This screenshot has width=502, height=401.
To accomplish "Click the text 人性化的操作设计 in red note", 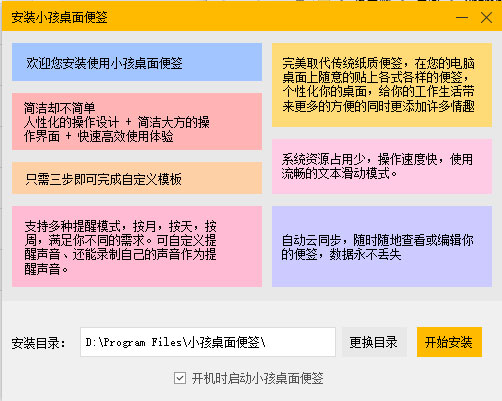I will 71,122.
